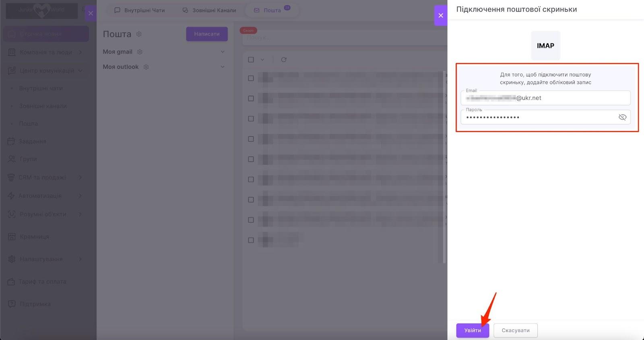Screen dimensions: 644x340
Task: Click the Центр комунікацій sidebar icon
Action: 12,71
